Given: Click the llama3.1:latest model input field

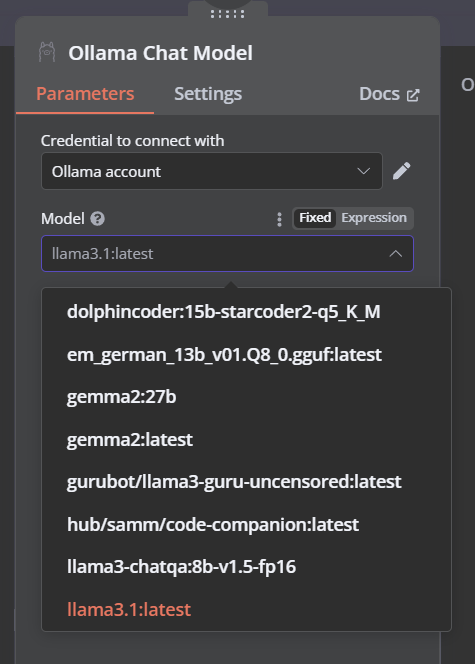Looking at the screenshot, I should coord(227,254).
